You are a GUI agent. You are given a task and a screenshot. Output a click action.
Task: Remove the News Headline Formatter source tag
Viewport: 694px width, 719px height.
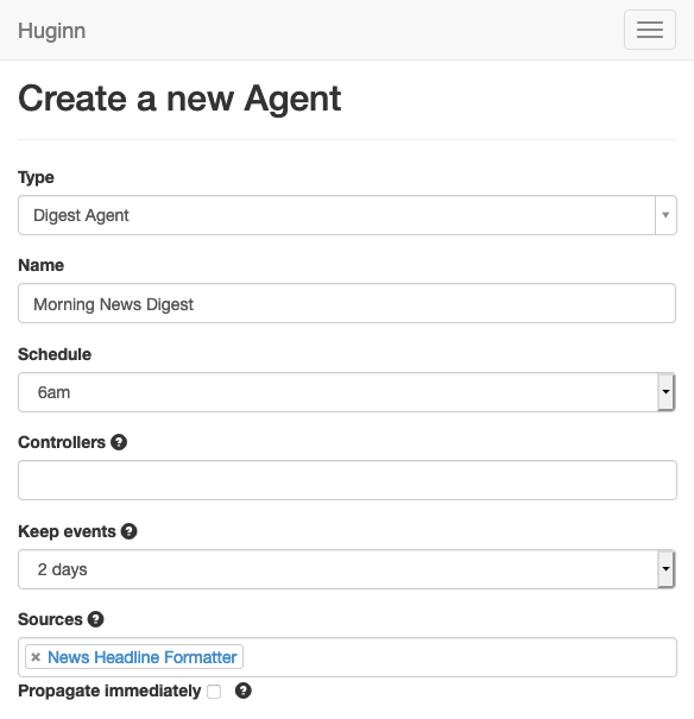[x=36, y=657]
